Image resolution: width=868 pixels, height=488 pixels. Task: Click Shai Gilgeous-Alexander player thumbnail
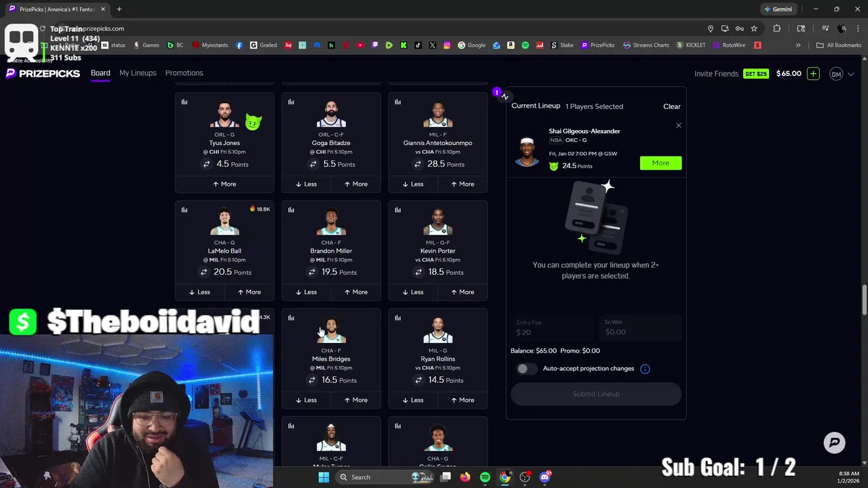coord(527,150)
